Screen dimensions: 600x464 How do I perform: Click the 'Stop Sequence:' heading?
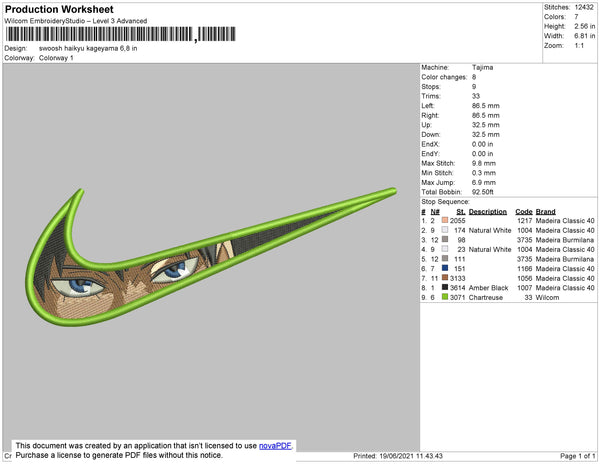click(x=445, y=202)
